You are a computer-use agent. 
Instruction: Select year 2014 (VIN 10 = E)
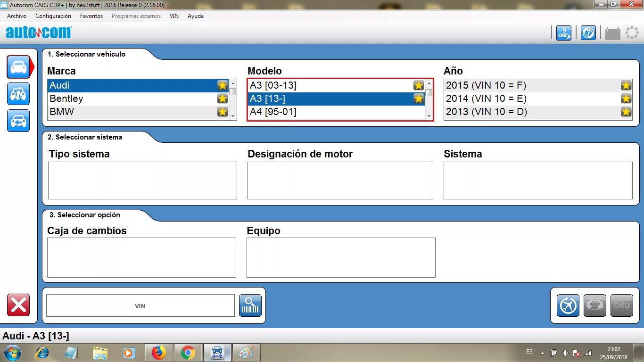(x=538, y=99)
